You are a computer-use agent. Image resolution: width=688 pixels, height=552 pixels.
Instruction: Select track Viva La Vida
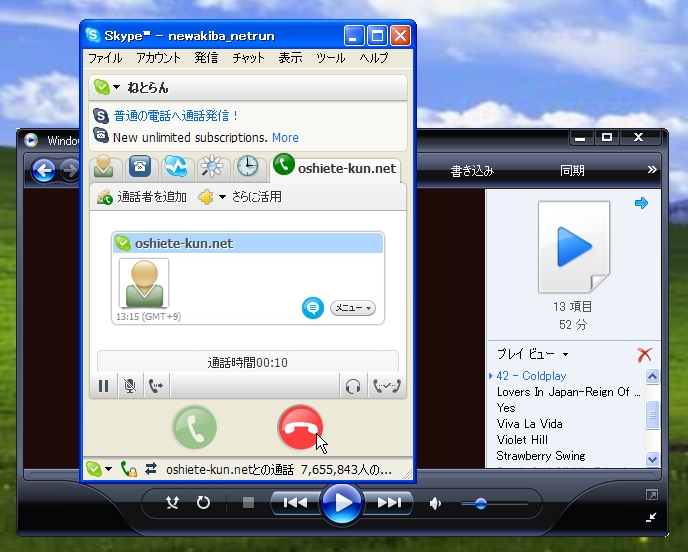(529, 423)
